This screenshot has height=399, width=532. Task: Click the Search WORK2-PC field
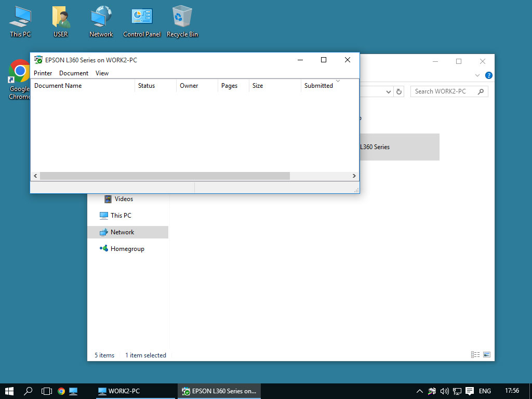tap(444, 91)
